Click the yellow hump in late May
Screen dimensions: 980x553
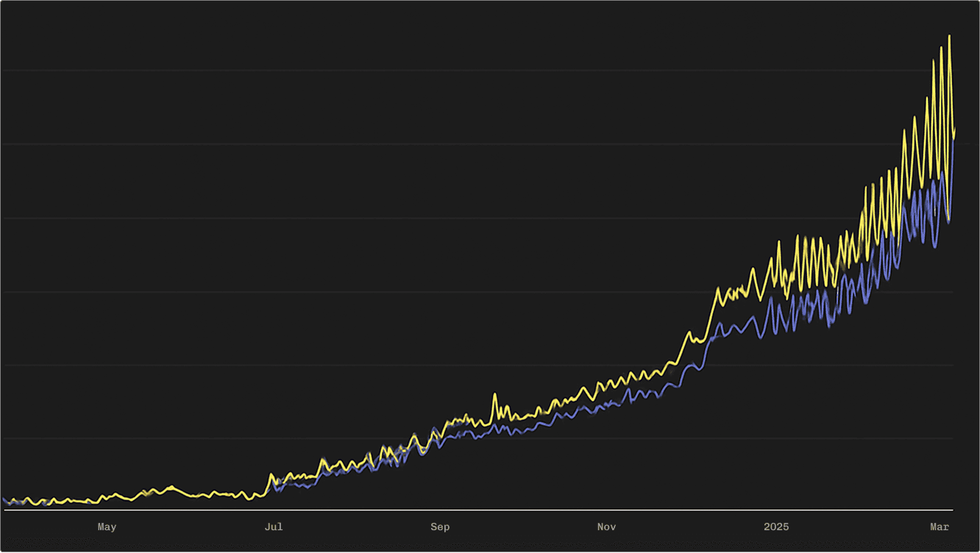pos(171,487)
